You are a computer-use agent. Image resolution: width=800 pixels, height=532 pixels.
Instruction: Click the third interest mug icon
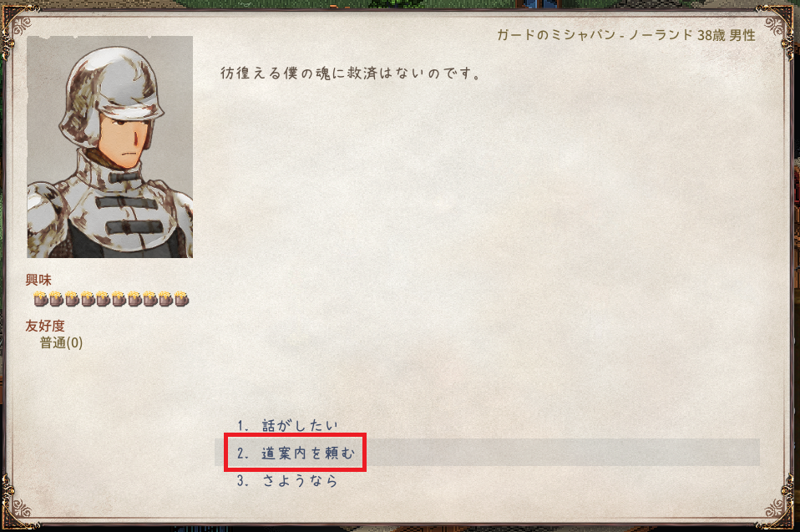72,299
